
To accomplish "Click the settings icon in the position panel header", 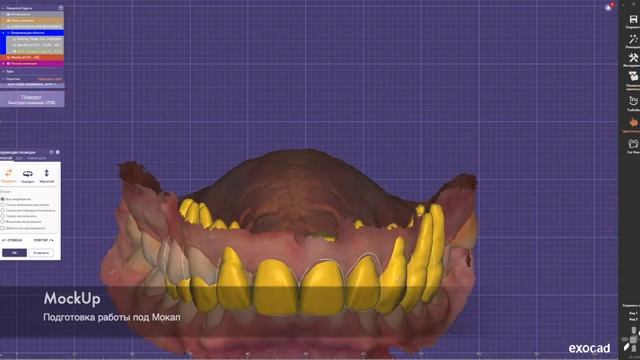I will pyautogui.click(x=58, y=152).
